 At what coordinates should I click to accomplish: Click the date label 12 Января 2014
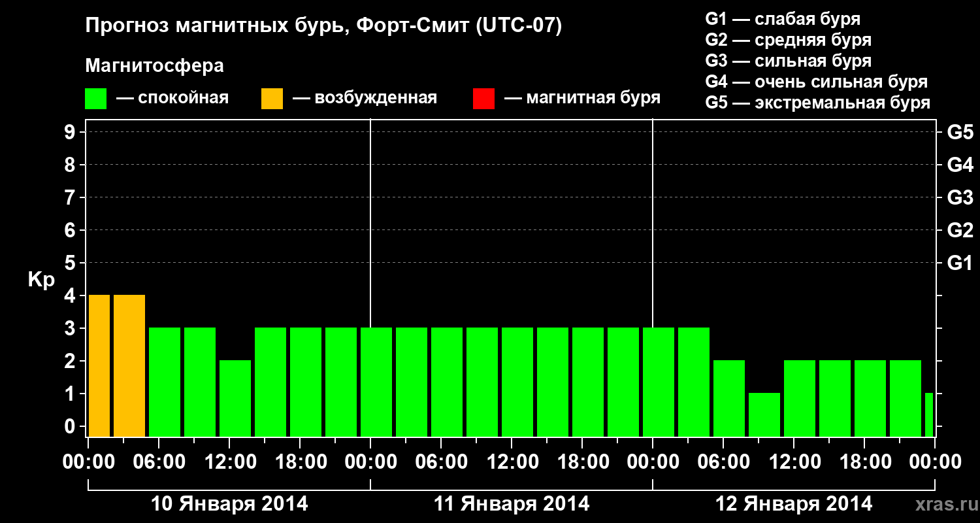[x=794, y=504]
